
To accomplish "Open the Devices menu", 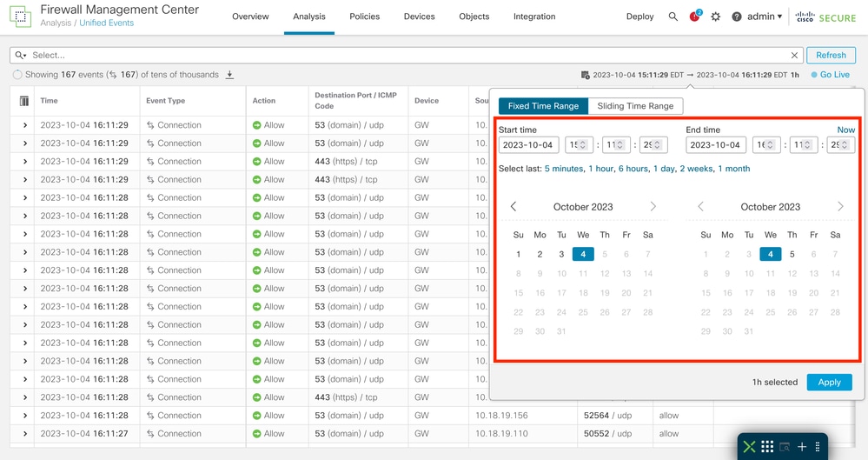I will pos(419,17).
